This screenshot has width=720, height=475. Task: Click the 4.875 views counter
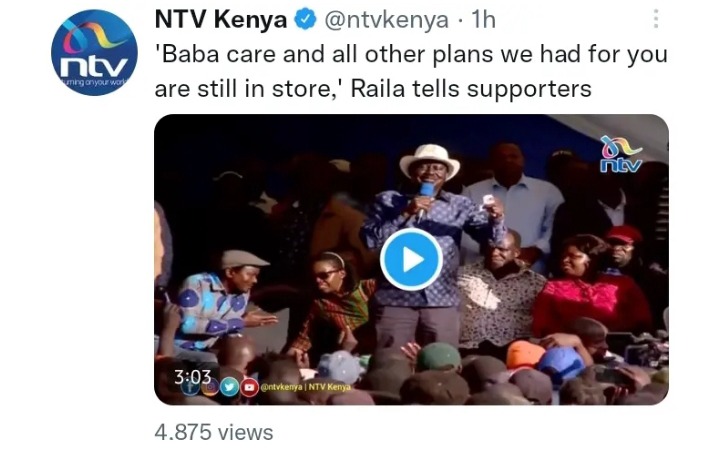tap(214, 432)
